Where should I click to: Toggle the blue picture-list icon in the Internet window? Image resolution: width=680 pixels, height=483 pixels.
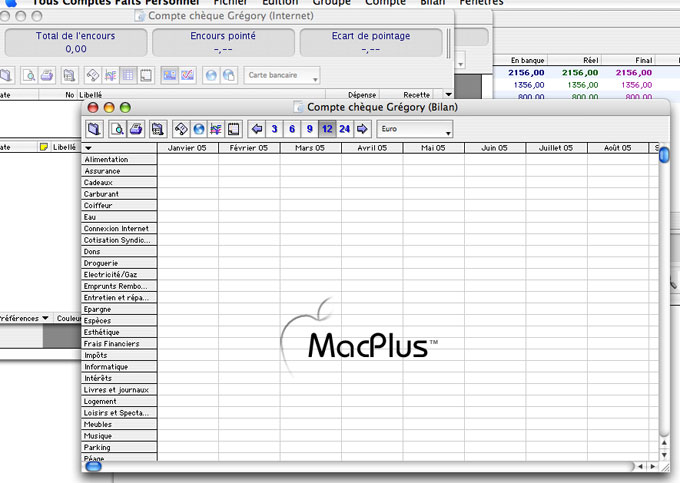click(169, 75)
